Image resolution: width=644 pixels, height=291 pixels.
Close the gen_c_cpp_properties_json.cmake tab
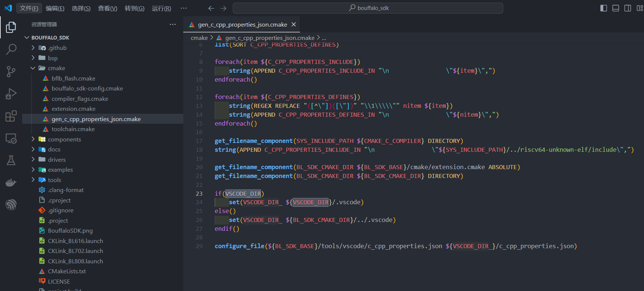click(x=294, y=24)
